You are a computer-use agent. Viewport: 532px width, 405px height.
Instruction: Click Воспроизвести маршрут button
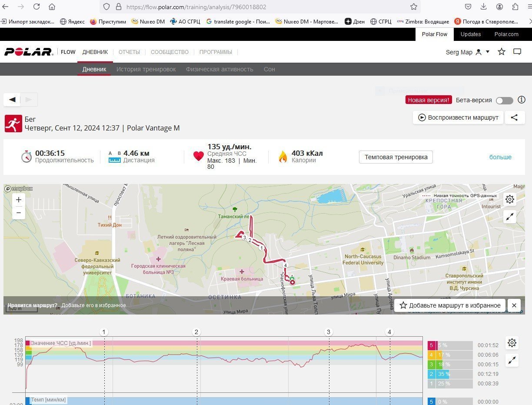click(458, 117)
